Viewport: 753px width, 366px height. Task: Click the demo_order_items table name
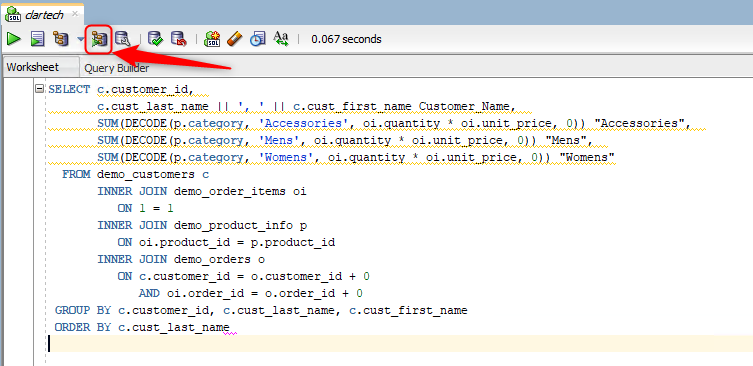(230, 192)
